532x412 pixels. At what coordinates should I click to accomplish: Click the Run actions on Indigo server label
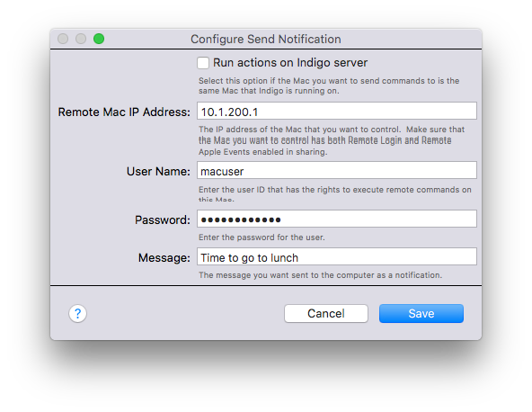[290, 63]
